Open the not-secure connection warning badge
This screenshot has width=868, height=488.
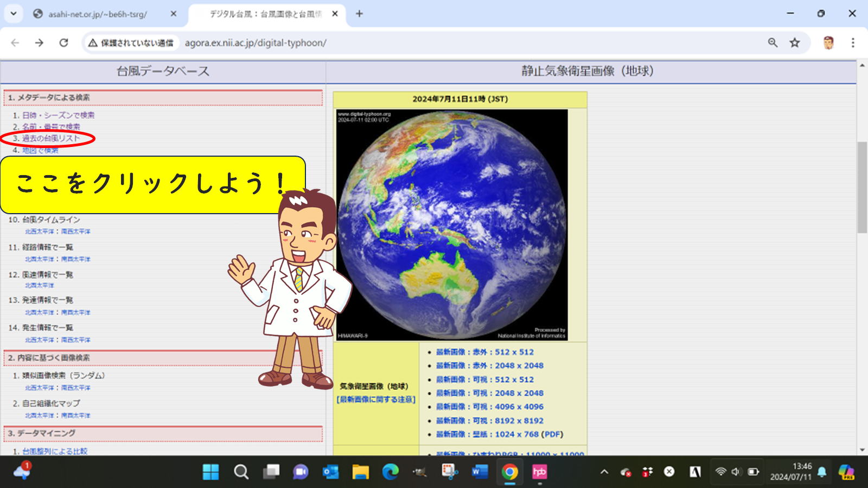point(131,43)
